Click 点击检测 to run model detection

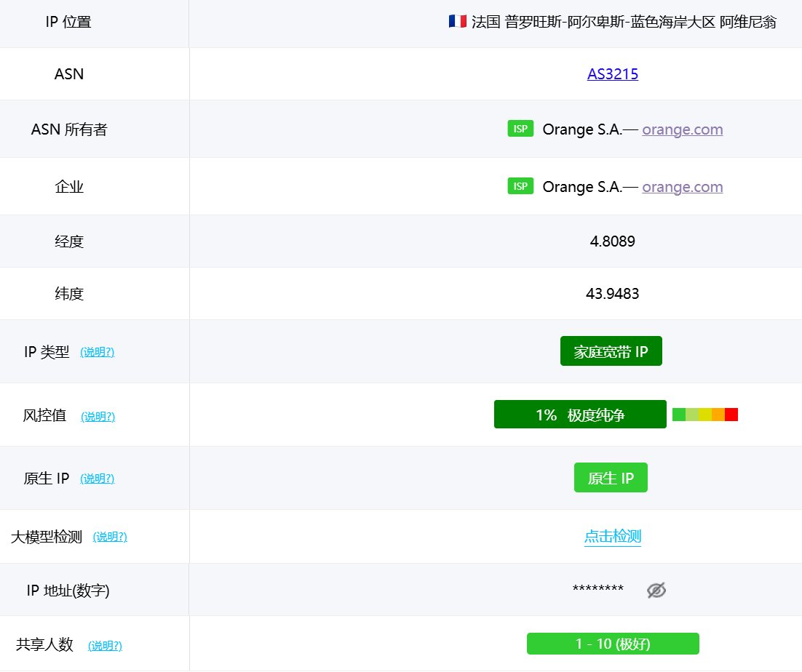point(612,536)
